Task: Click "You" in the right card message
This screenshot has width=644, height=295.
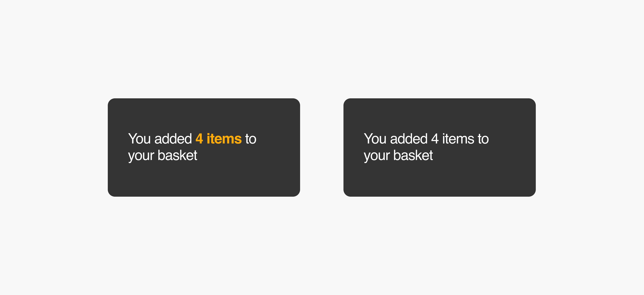Action: (x=375, y=139)
